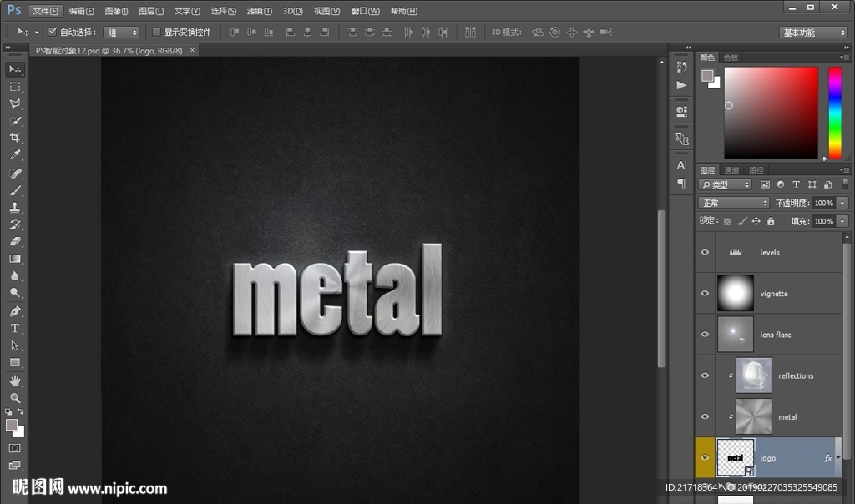Click the hue spectrum strip in color panel
This screenshot has width=855, height=504.
pos(834,112)
